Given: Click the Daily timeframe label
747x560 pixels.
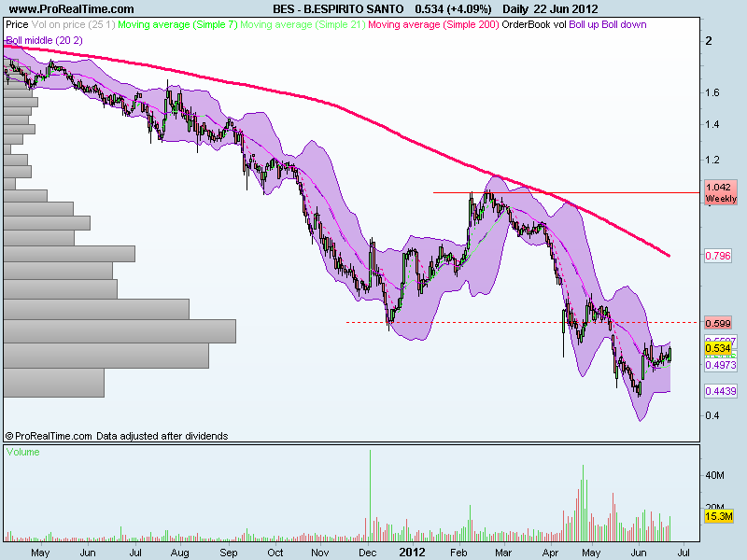Looking at the screenshot, I should pos(515,9).
